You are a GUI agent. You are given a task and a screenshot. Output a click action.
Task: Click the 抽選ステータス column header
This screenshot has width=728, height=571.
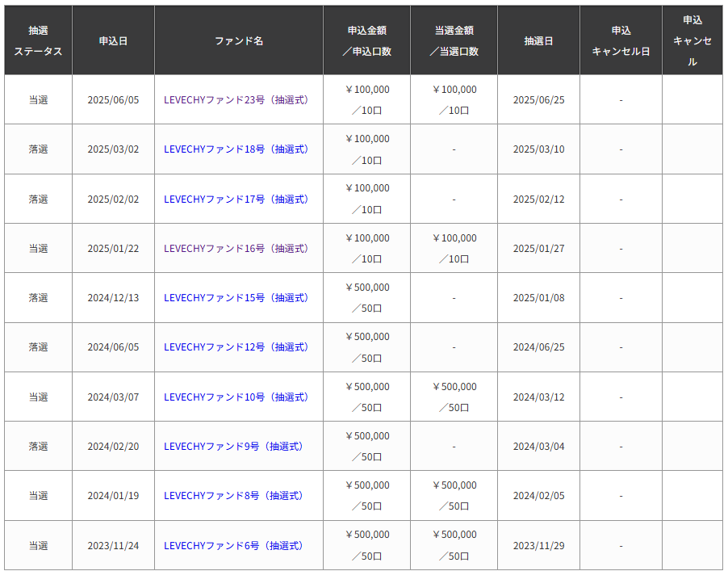(x=38, y=40)
